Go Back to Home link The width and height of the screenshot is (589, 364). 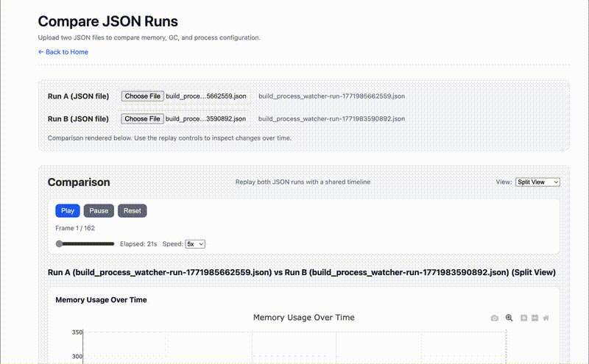click(63, 52)
